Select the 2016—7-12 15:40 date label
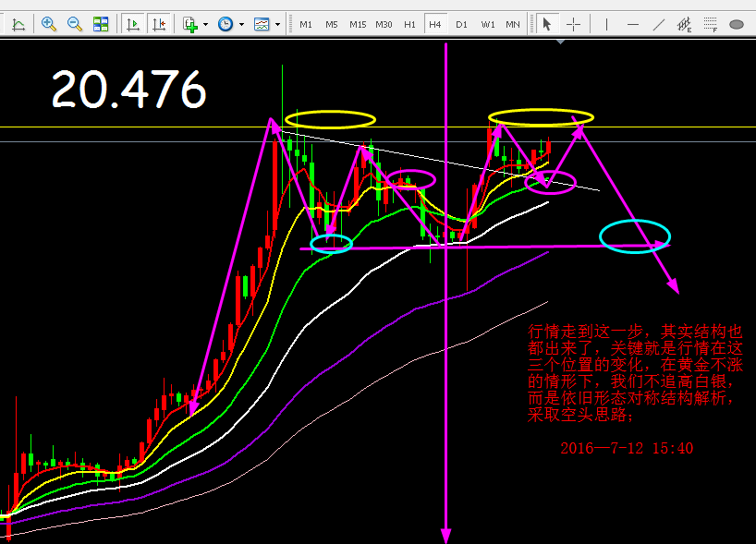Viewport: 756px width, 544px height. [627, 448]
